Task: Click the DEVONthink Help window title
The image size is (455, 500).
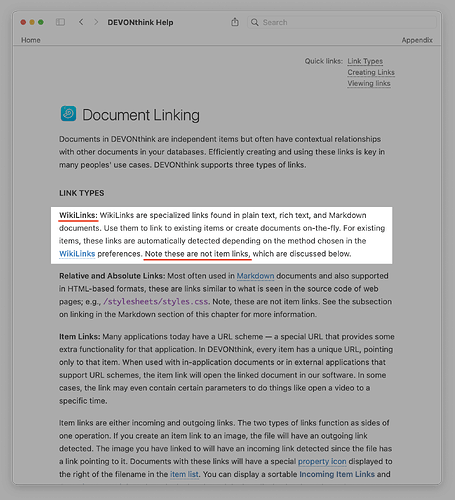Action: pyautogui.click(x=140, y=22)
